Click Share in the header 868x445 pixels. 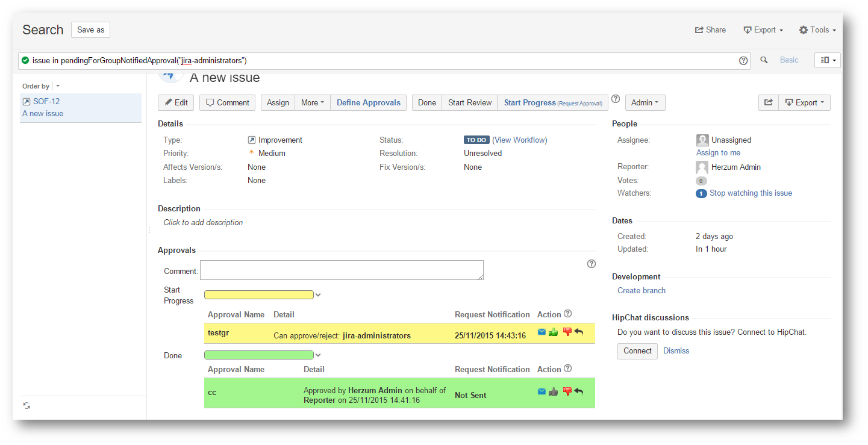point(710,30)
